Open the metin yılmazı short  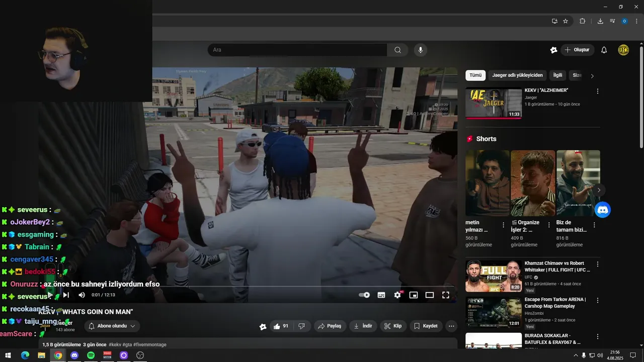point(488,184)
